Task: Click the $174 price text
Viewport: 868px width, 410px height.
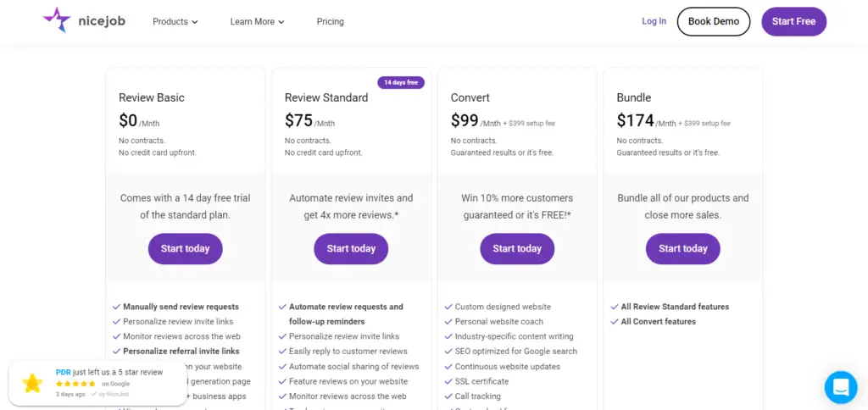Action: (636, 120)
